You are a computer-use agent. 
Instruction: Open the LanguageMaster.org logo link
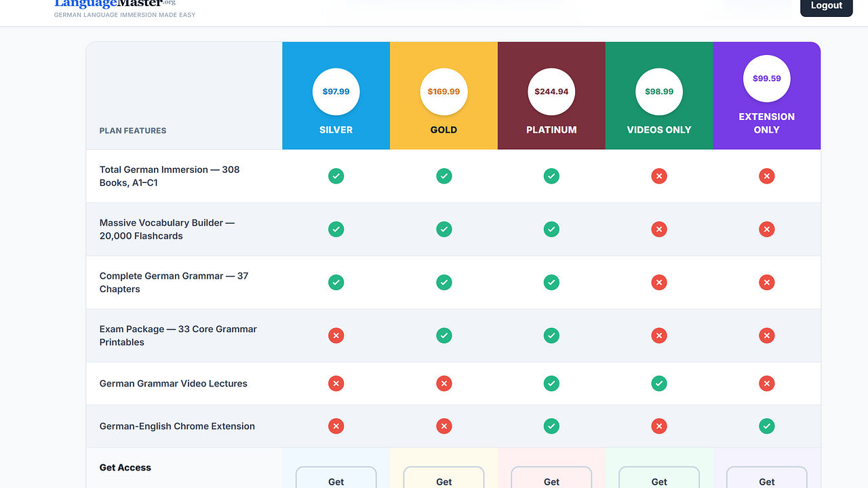(115, 3)
